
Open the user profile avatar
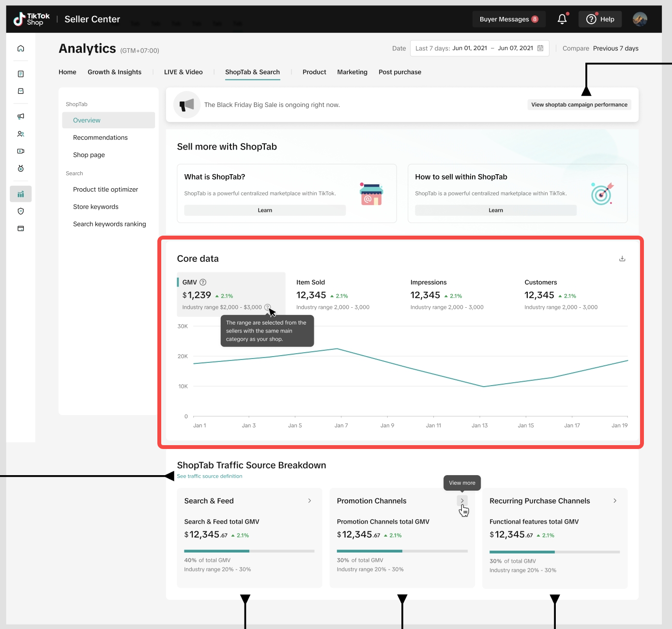click(x=640, y=19)
